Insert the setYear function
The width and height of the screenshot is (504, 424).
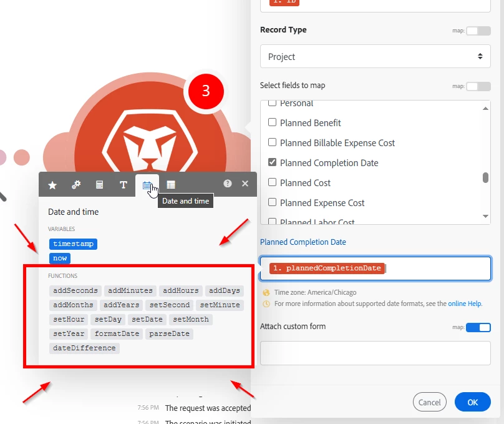coord(69,333)
